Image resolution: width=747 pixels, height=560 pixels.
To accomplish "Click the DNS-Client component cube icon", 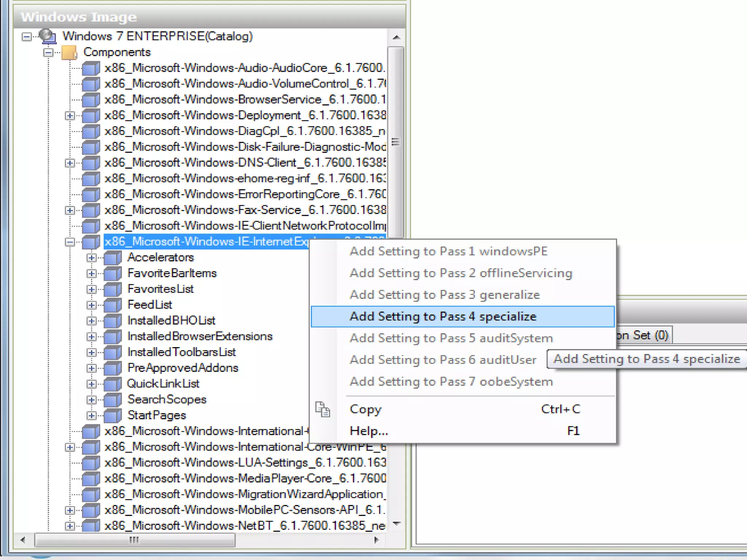I will click(x=91, y=163).
